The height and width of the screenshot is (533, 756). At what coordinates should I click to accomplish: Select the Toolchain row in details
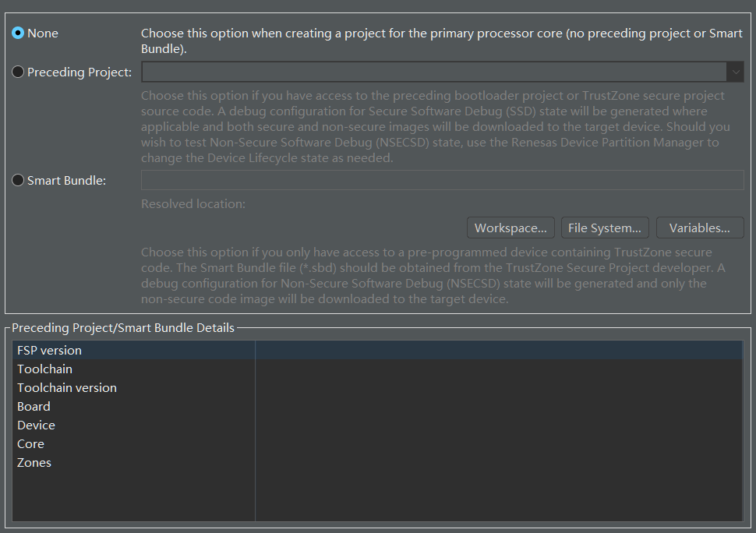(x=377, y=369)
